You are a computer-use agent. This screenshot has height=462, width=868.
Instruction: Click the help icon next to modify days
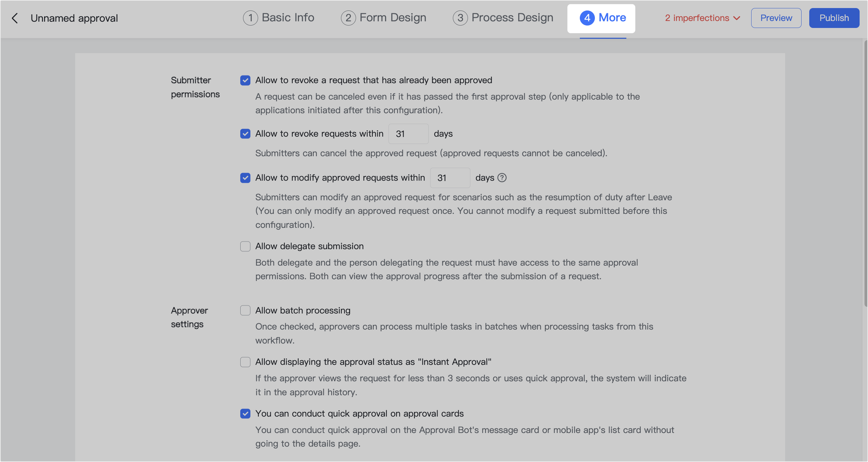pyautogui.click(x=502, y=178)
